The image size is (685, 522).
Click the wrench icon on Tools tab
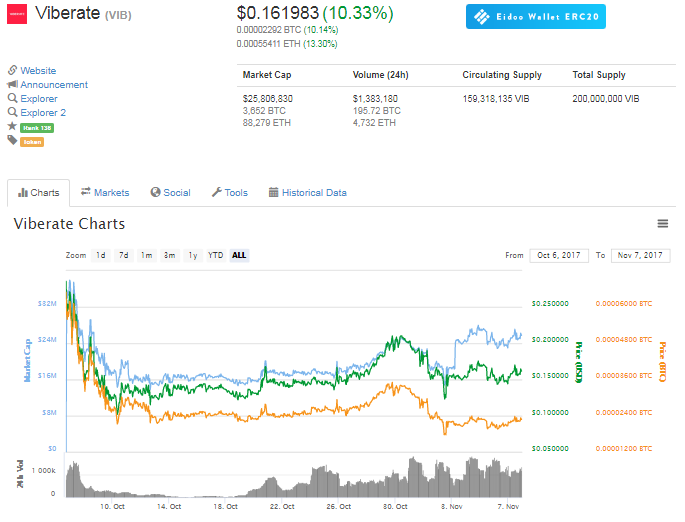pos(217,192)
